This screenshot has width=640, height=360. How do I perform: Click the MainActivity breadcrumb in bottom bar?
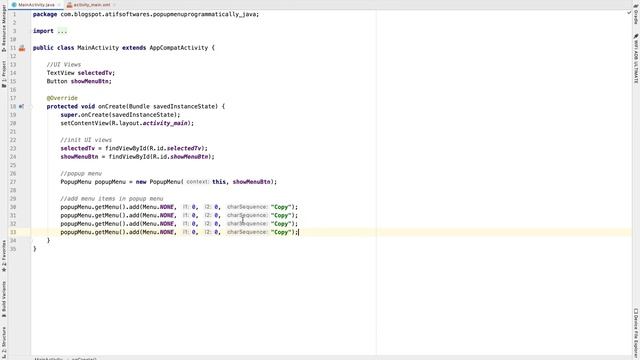pos(49,359)
